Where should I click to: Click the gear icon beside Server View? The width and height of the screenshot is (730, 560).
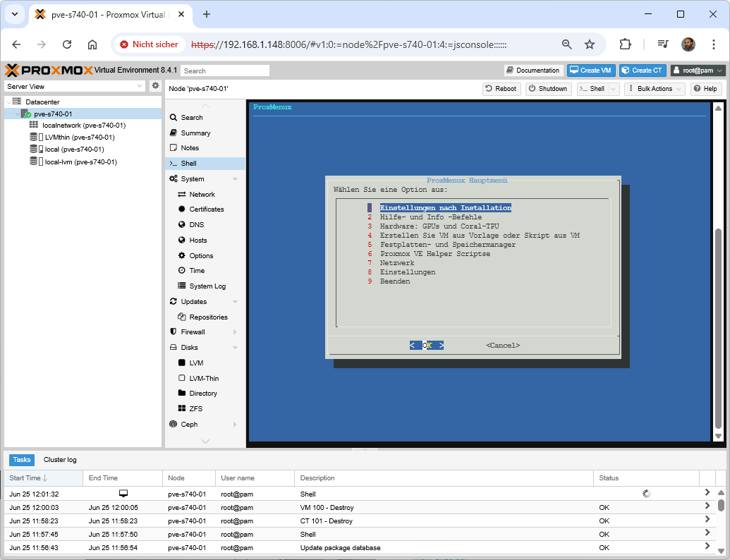click(156, 86)
